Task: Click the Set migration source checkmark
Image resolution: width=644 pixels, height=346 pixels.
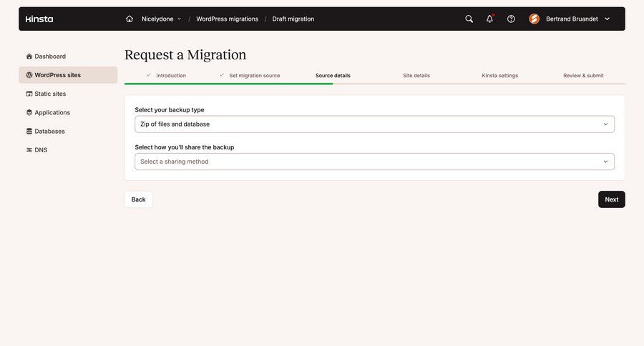Action: (222, 75)
